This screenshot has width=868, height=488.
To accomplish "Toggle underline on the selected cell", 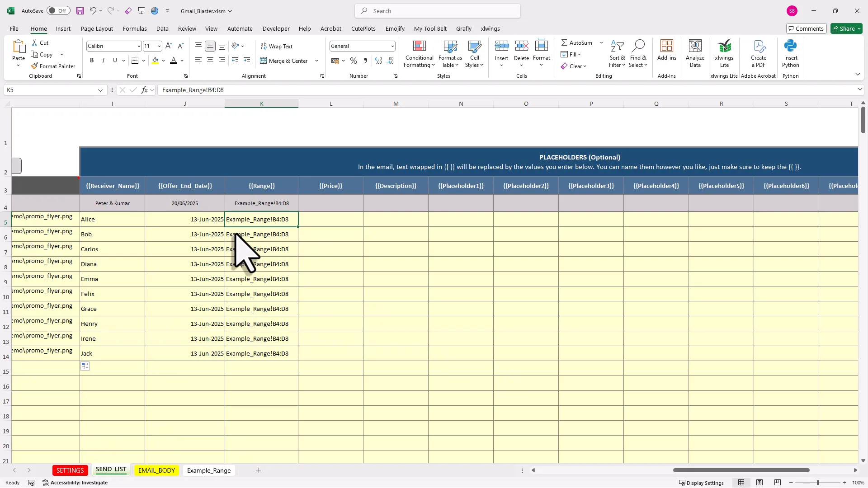I will coord(115,60).
